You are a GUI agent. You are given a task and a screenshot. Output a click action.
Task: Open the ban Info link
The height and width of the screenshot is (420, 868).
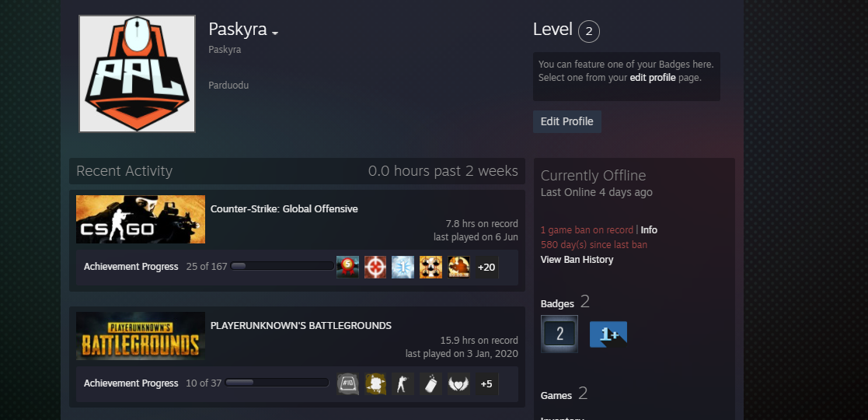tap(649, 230)
